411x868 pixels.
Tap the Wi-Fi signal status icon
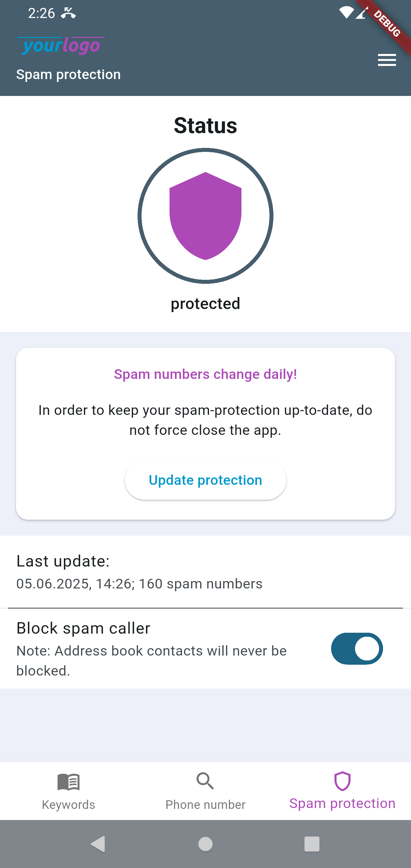[346, 13]
